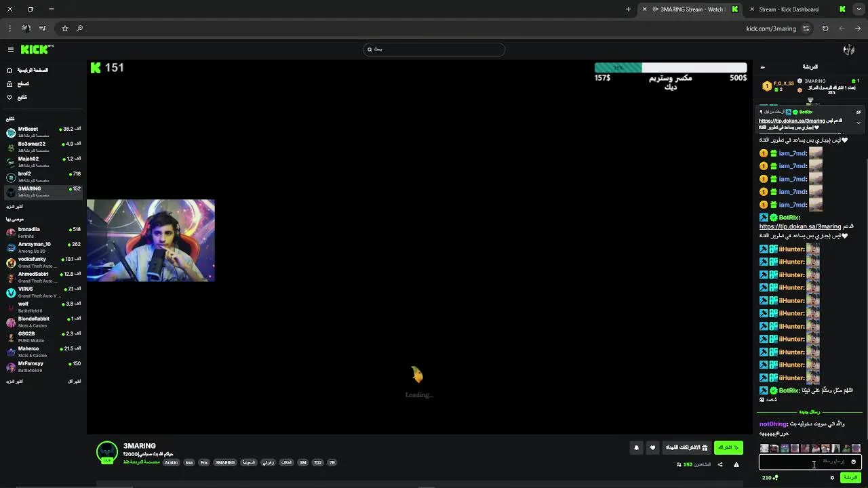Select the 3MARING stream tag
Viewport: 868px width, 488px height.
click(x=225, y=463)
